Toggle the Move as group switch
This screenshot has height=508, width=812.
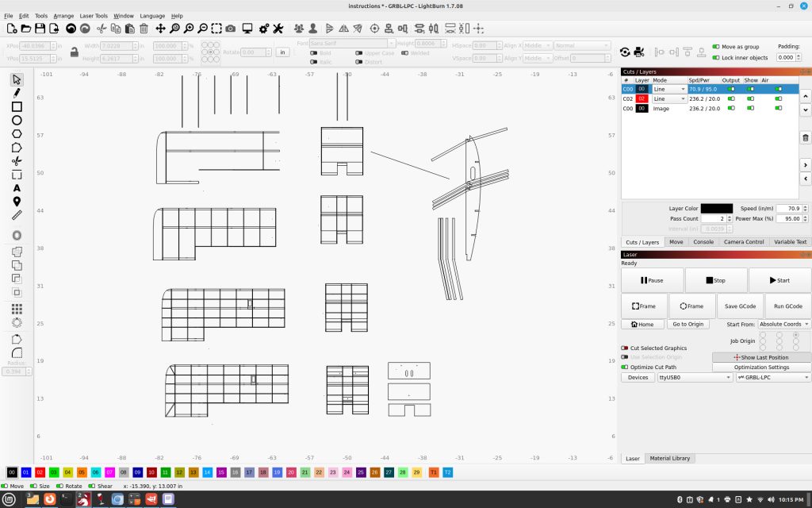[717, 47]
